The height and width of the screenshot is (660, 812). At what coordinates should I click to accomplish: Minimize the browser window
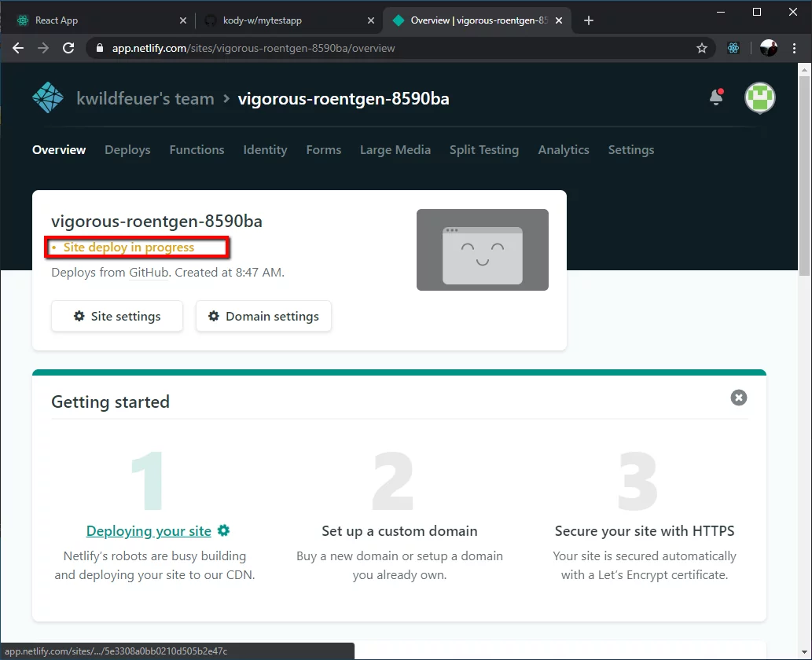coord(720,12)
